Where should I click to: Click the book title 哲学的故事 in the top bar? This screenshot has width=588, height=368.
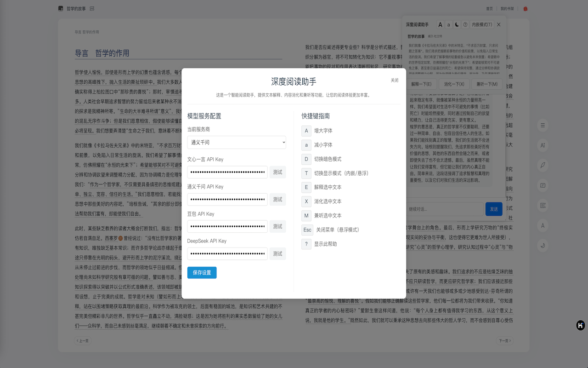(x=76, y=8)
